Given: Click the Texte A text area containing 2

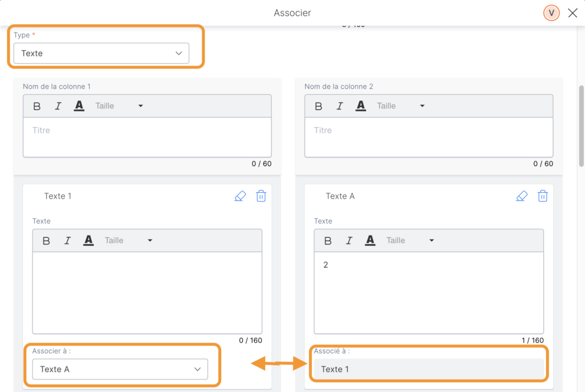Looking at the screenshot, I should pyautogui.click(x=428, y=293).
